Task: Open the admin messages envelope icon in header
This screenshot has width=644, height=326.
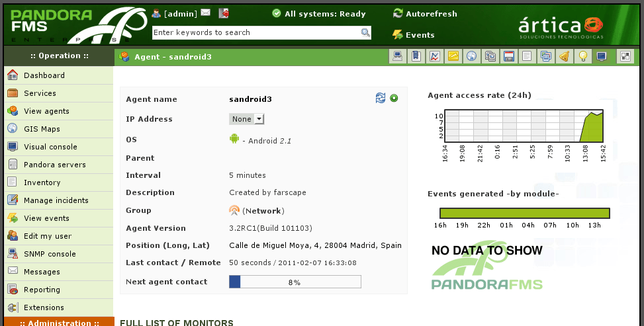Action: click(x=206, y=13)
